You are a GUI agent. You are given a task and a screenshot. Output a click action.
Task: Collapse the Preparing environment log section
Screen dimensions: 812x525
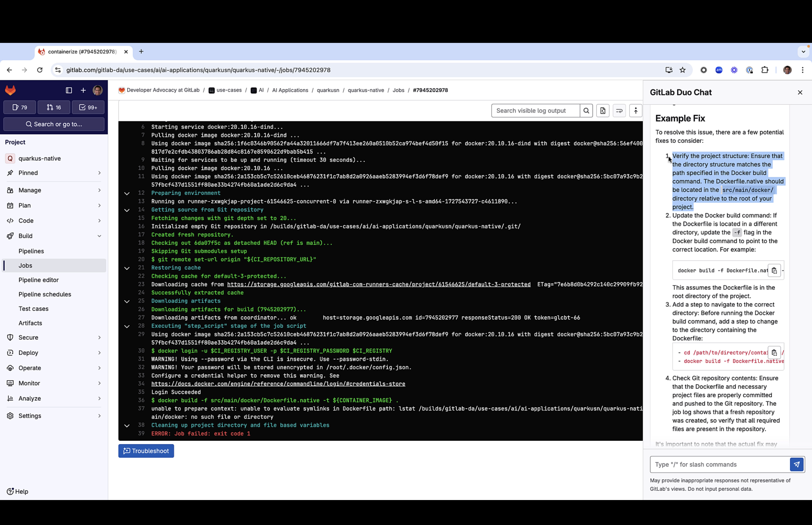[x=127, y=193]
